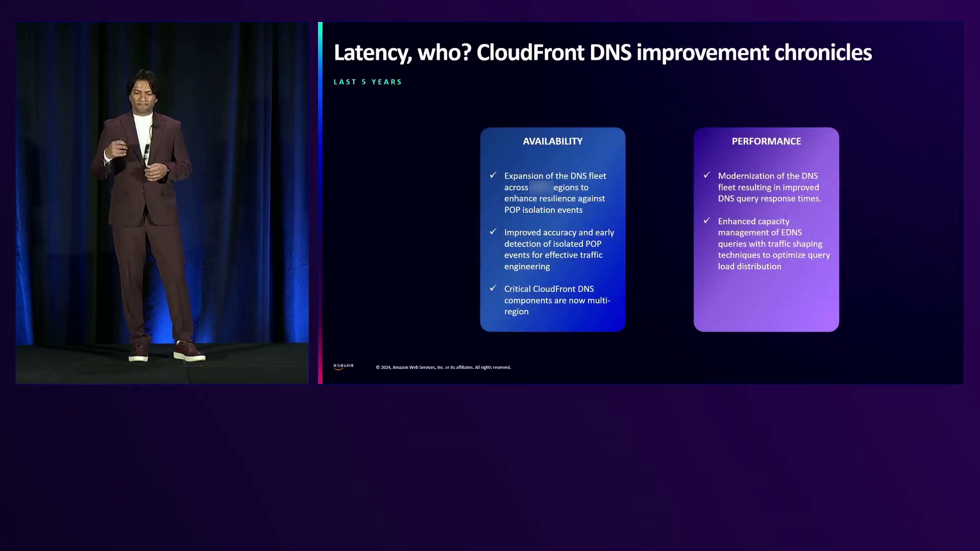Click checkmark next to 'Modernization of the DNS fleet'

(x=707, y=175)
